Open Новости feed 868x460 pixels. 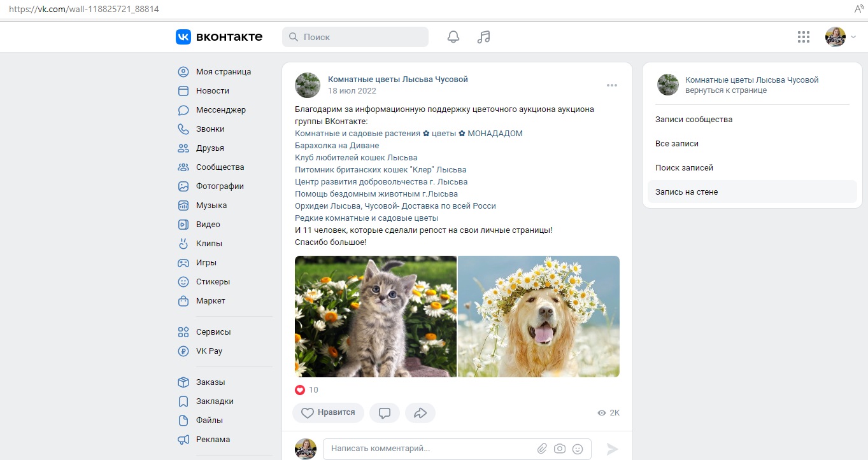pyautogui.click(x=213, y=91)
